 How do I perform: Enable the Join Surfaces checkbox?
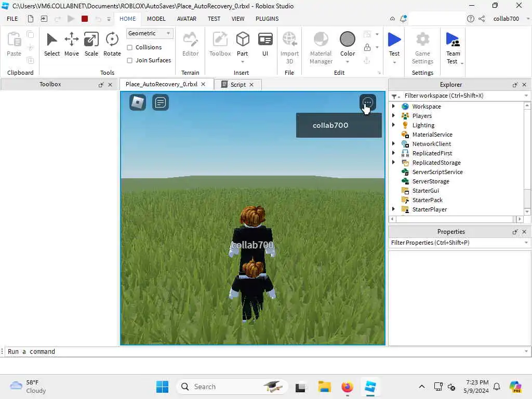(129, 60)
